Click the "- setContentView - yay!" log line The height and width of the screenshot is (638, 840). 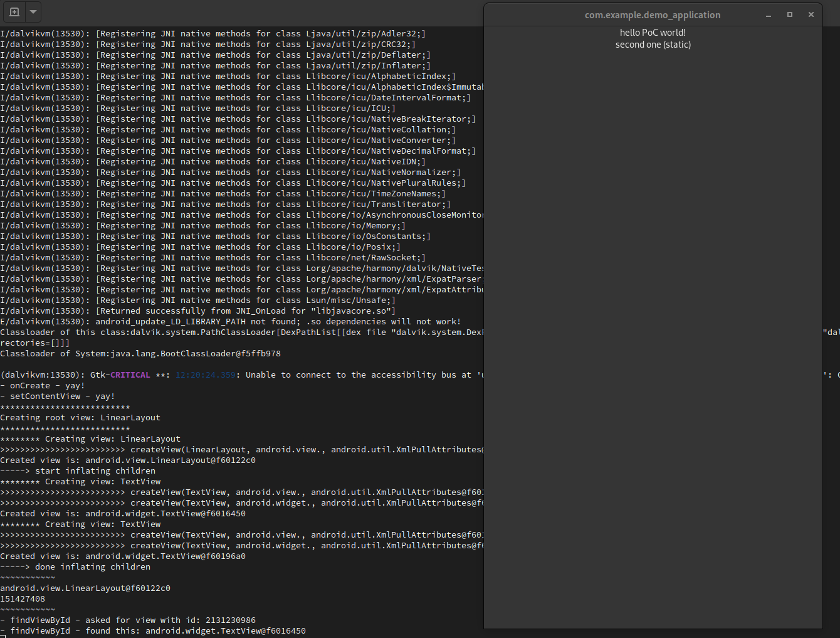click(x=58, y=396)
